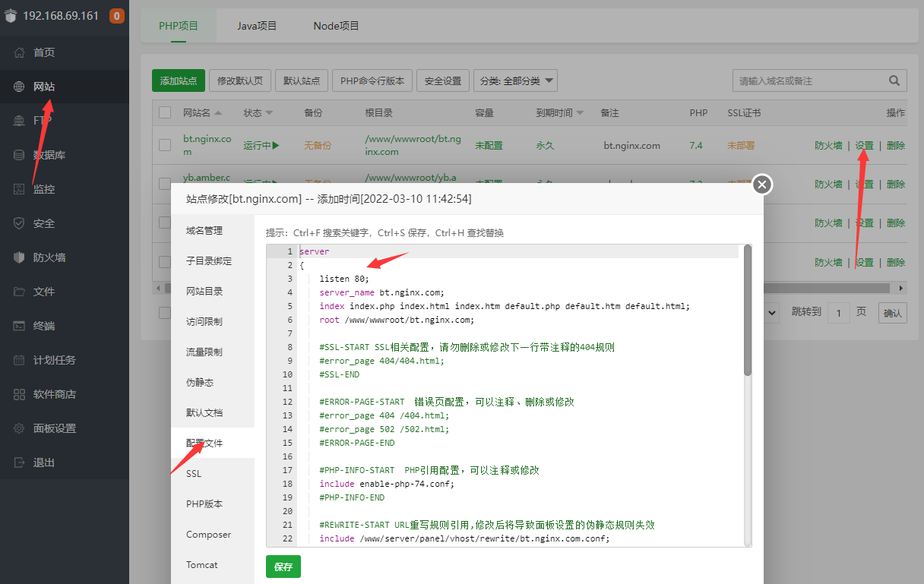Open the 防火墙 firewall icon
The width and height of the screenshot is (924, 584).
point(19,257)
